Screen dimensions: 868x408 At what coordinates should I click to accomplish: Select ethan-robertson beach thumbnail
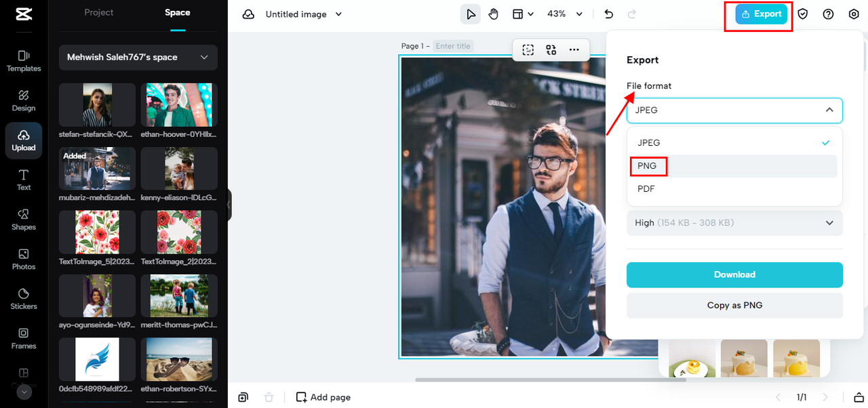coord(179,359)
